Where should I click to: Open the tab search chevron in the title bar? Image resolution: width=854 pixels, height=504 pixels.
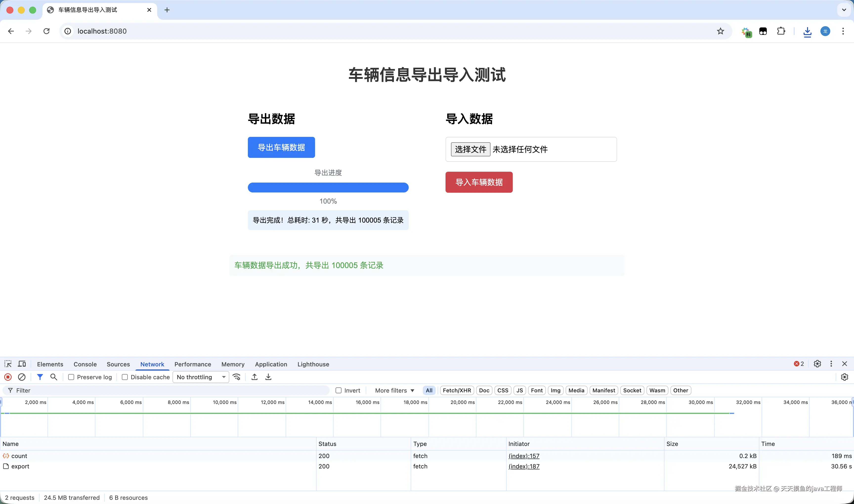point(844,10)
